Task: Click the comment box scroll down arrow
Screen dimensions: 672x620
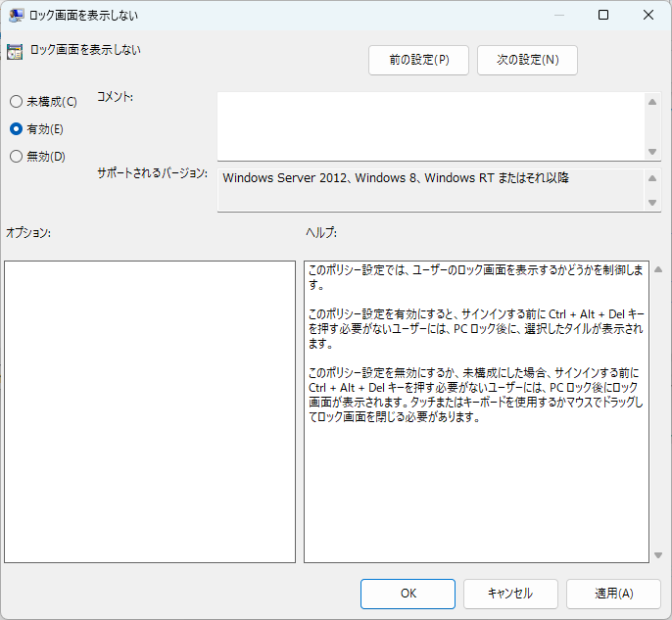Action: [x=653, y=151]
